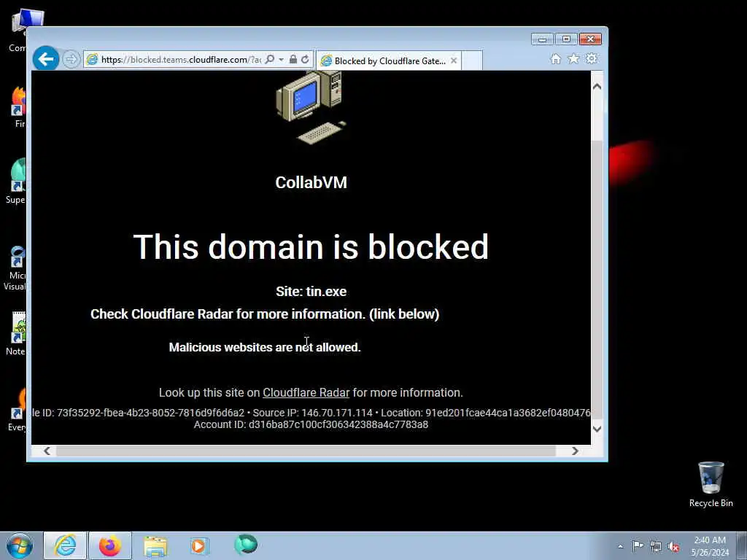The image size is (747, 560).
Task: Click the search magnifier in address bar
Action: (x=270, y=60)
